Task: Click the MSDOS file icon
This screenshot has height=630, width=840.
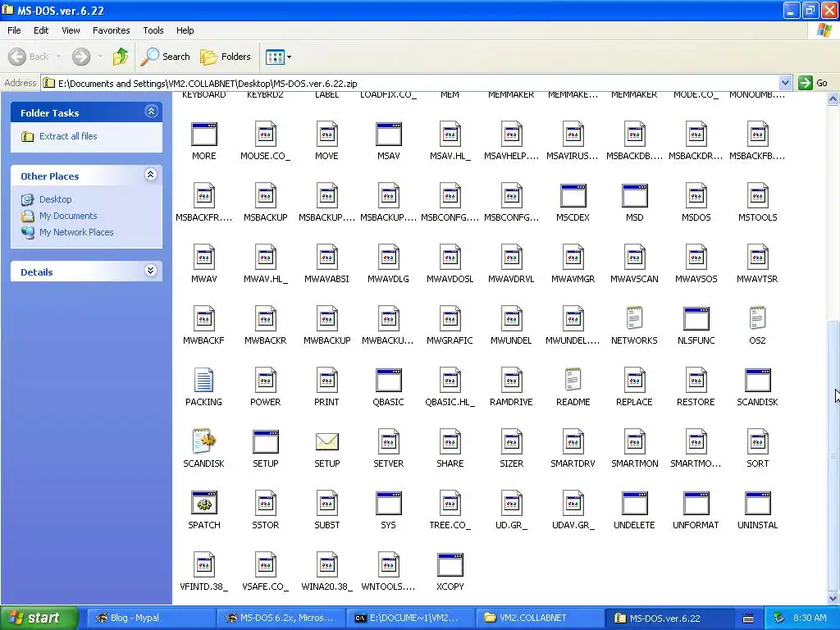Action: coord(696,196)
